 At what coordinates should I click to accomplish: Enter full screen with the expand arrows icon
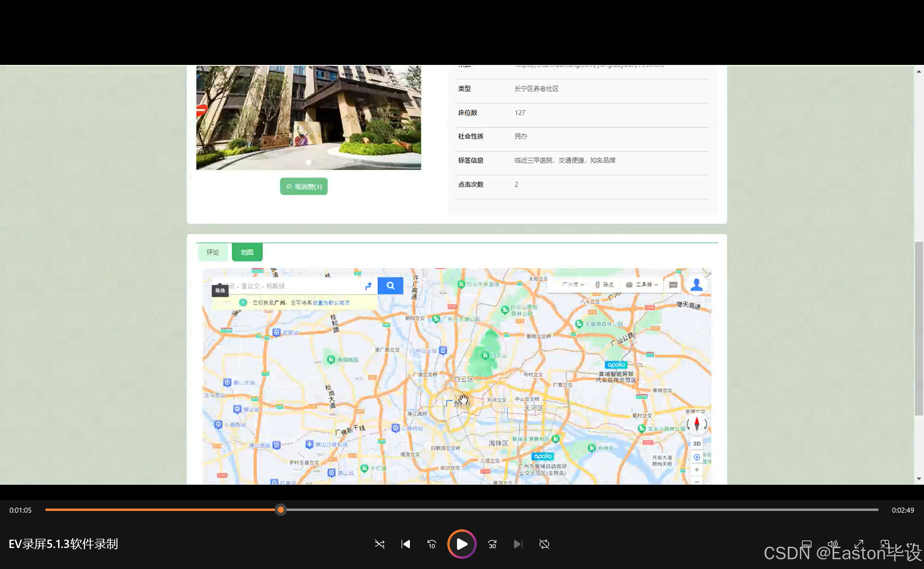pos(859,544)
